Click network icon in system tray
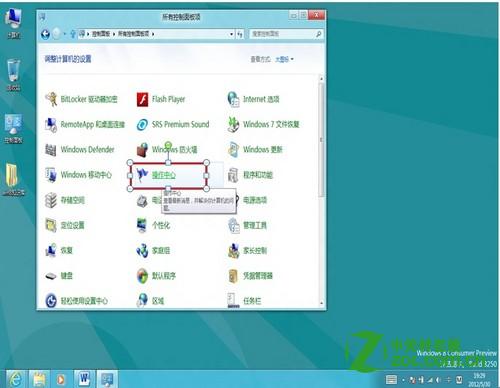 point(430,380)
